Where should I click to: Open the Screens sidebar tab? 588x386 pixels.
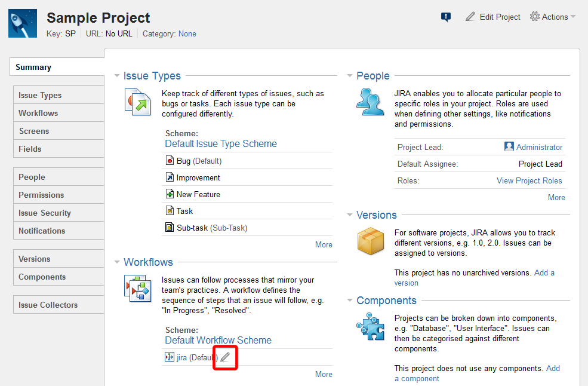59,131
